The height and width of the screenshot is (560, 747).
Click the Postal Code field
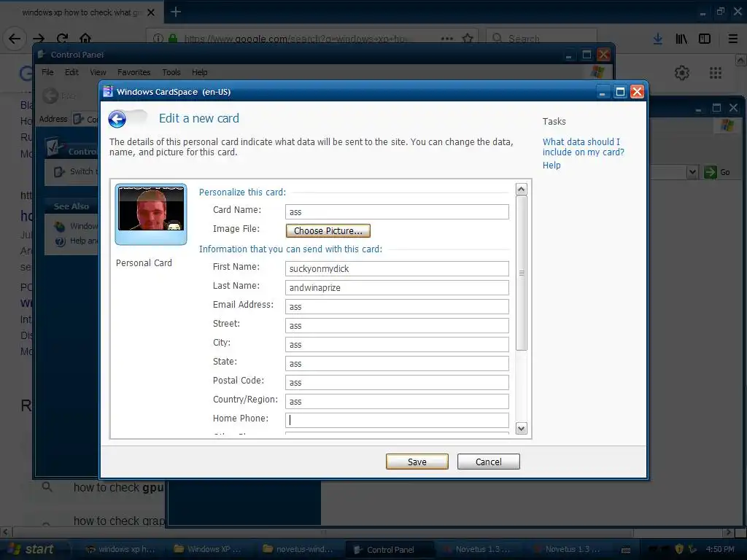coord(397,382)
